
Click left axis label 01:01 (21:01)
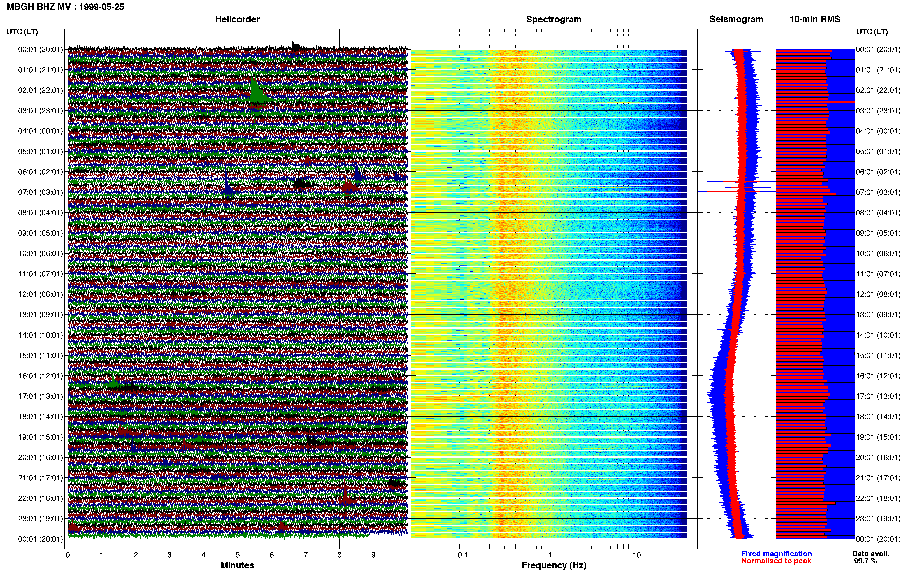coord(41,70)
